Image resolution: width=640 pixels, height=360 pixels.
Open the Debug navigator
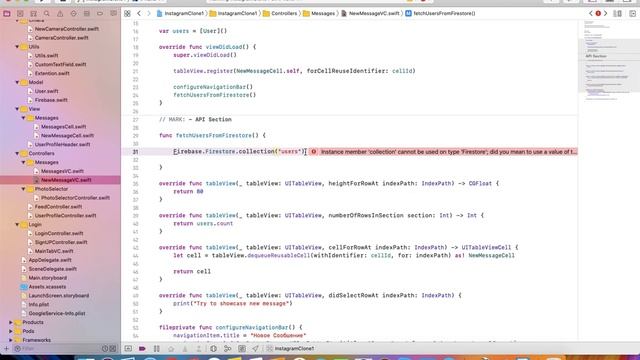tap(87, 13)
